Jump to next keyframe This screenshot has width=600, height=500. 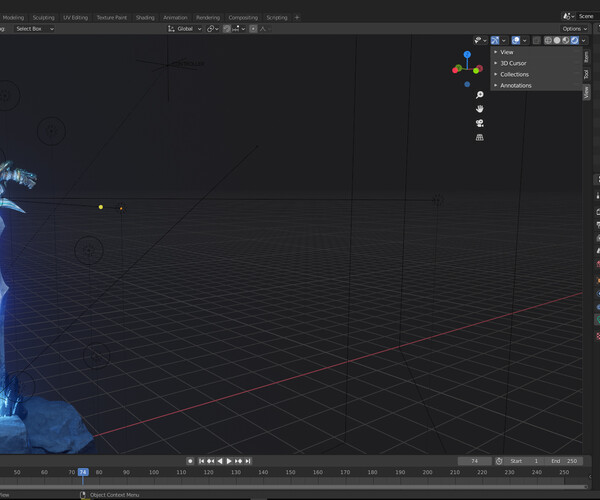click(x=238, y=461)
